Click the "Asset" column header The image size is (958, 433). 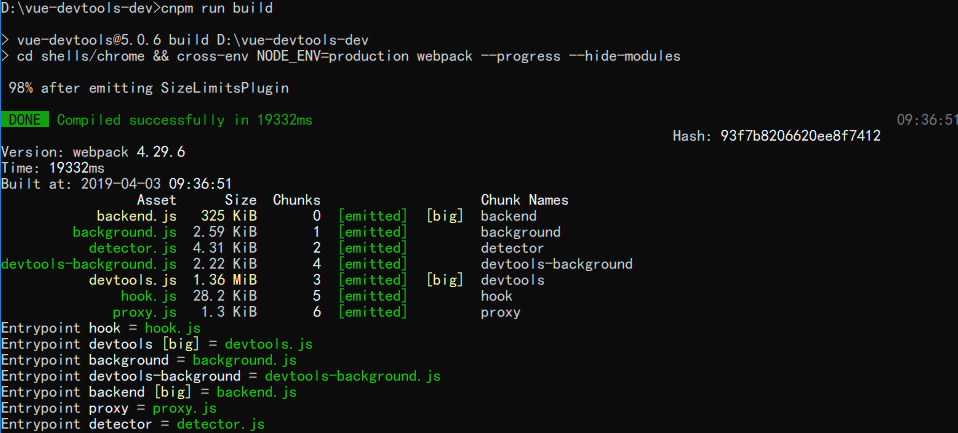pos(156,200)
